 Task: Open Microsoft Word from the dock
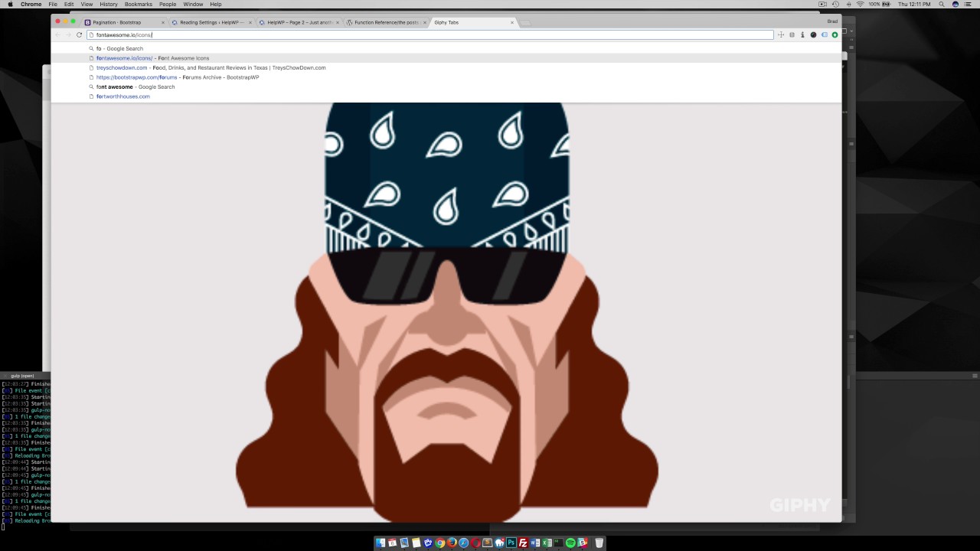click(x=535, y=543)
